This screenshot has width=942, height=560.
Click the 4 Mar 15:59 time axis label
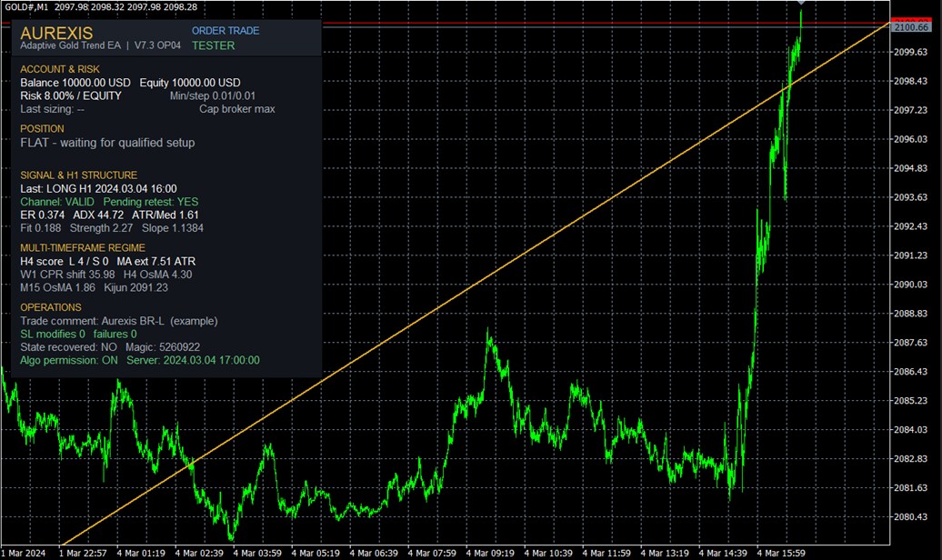point(781,554)
